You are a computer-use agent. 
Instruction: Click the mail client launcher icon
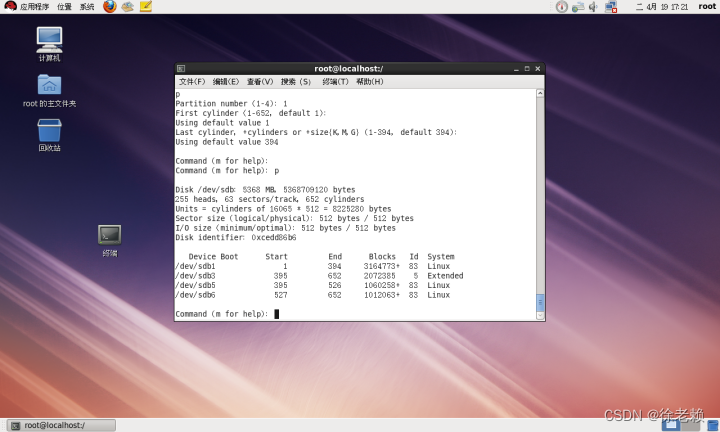pos(128,6)
